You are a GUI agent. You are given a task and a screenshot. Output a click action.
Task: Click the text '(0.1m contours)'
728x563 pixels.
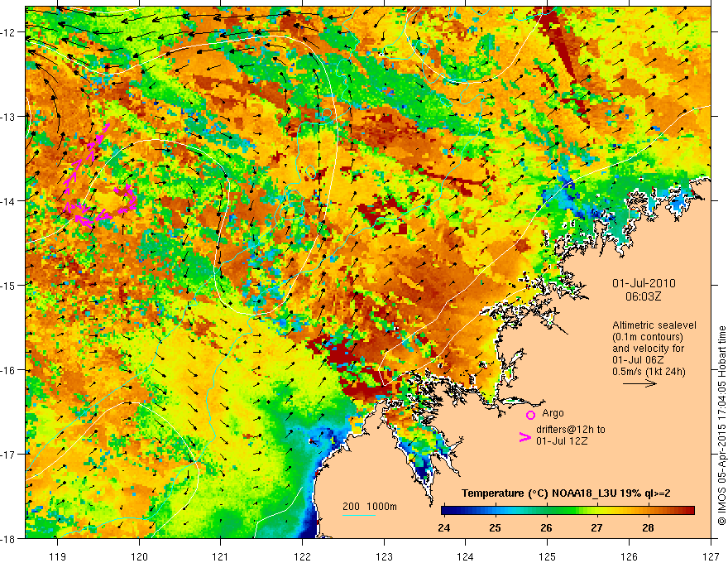(x=648, y=337)
